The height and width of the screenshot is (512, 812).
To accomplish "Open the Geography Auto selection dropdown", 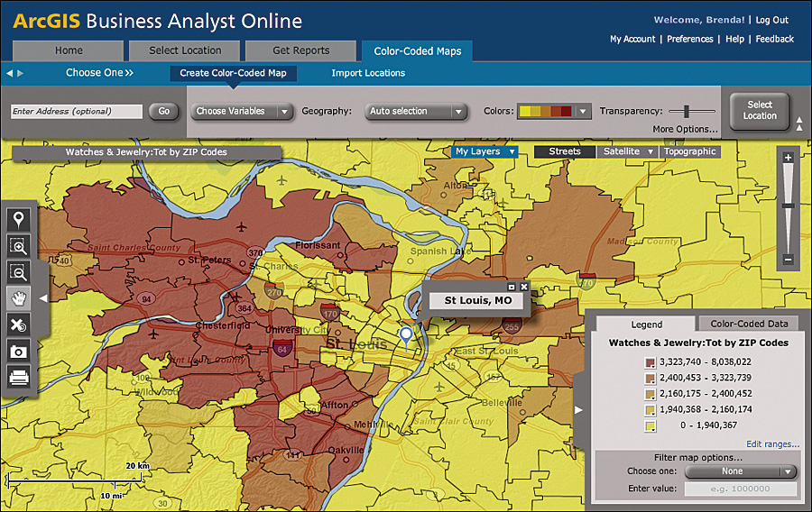I will point(416,111).
